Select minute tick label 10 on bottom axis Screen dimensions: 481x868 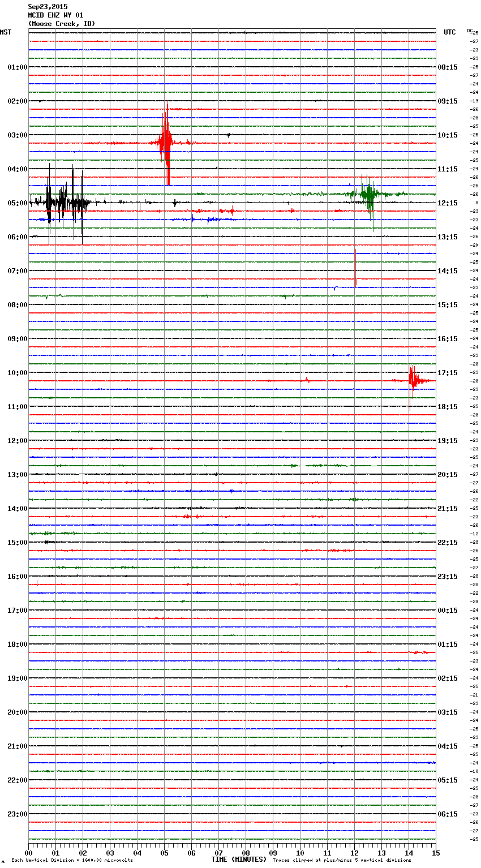[x=300, y=853]
